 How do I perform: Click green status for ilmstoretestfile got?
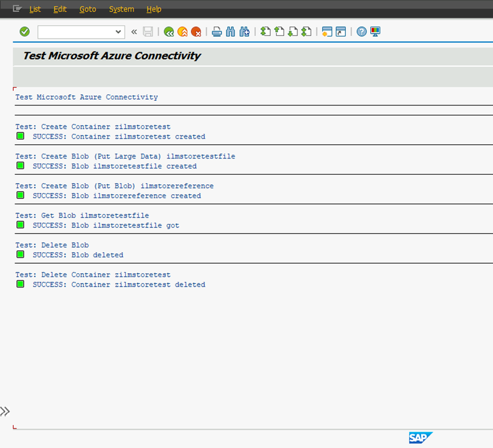pos(20,225)
